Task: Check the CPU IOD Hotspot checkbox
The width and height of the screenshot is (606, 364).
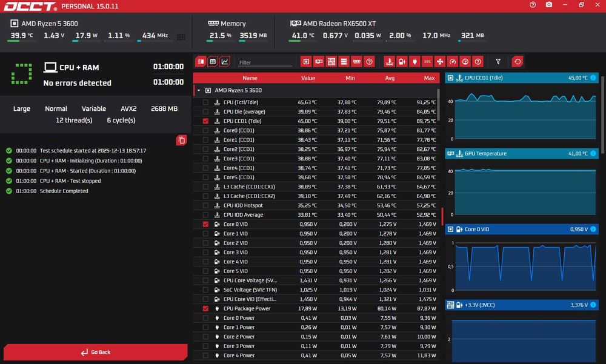Action: [205, 205]
